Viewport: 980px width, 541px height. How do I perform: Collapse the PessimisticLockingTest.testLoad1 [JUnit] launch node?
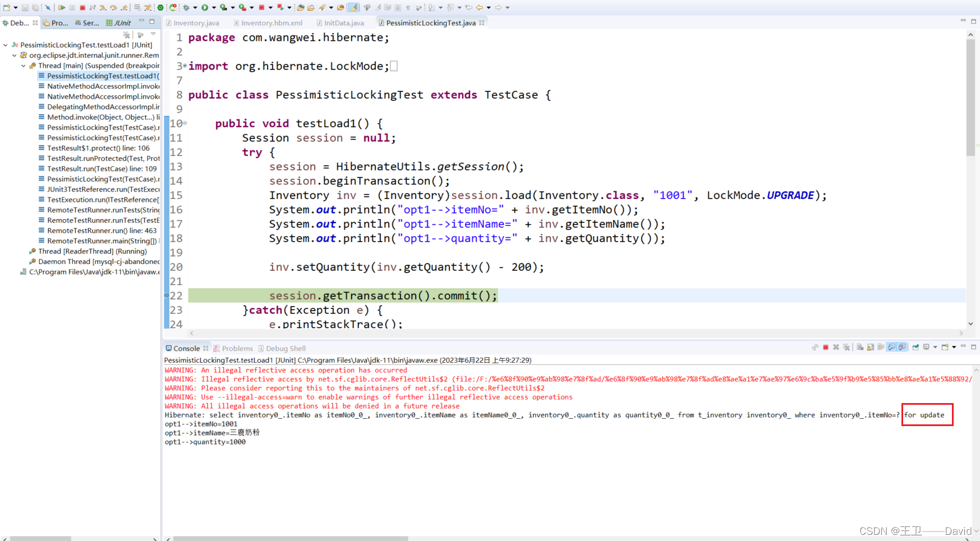pos(6,45)
